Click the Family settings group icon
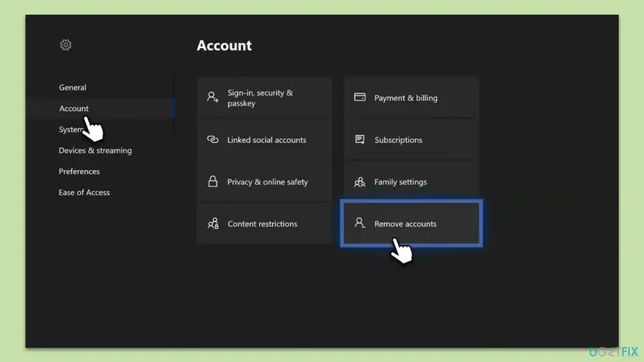This screenshot has width=644, height=362. 360,182
